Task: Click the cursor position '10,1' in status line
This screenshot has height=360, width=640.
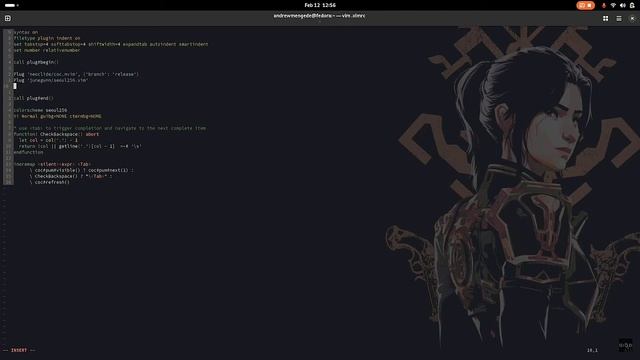Action: tap(592, 350)
